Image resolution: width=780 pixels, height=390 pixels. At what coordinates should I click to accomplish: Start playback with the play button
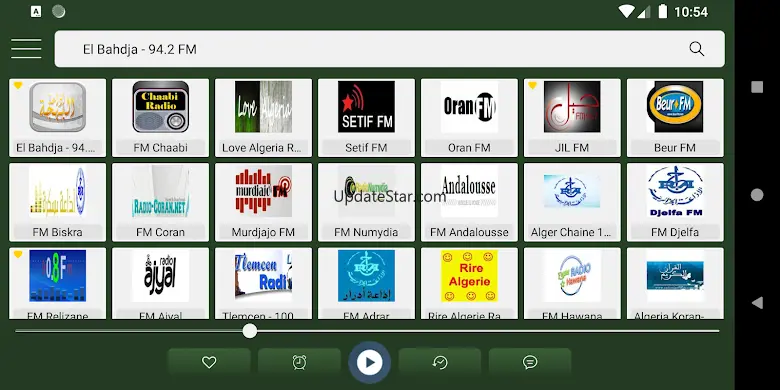pos(369,362)
